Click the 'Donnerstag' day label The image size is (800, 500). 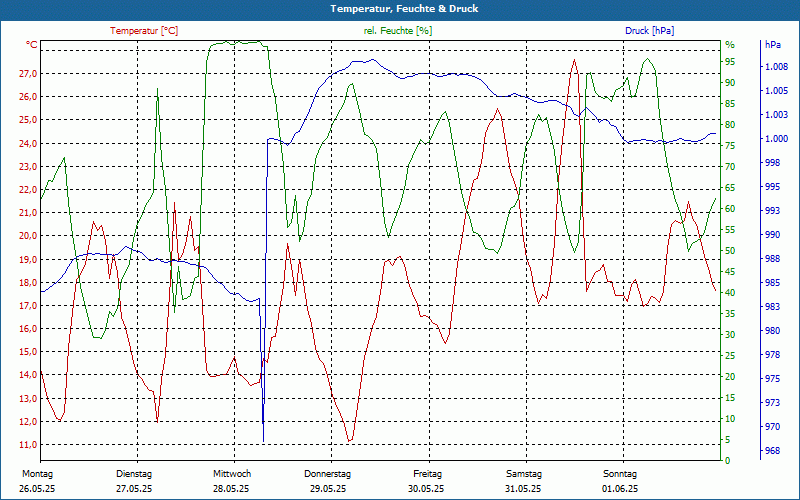click(328, 474)
